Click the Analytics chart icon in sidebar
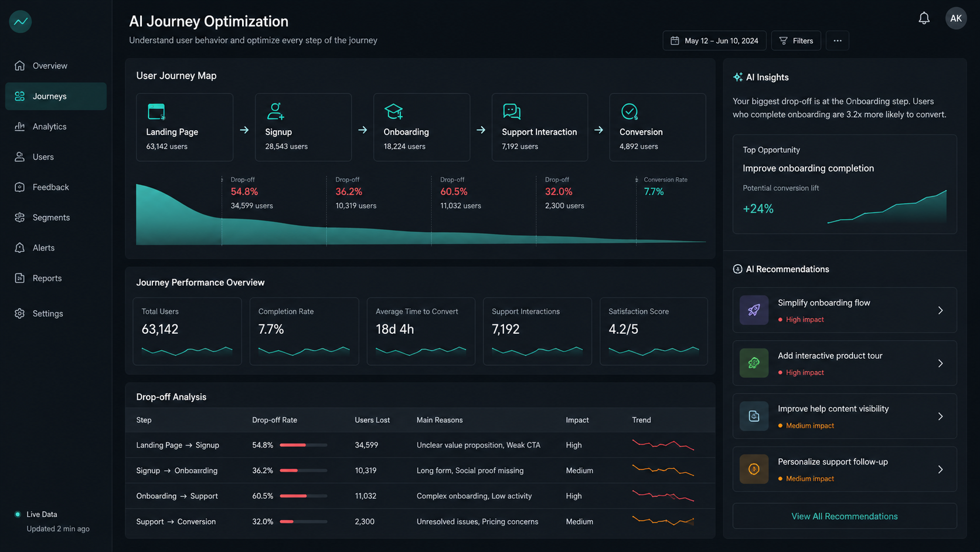Viewport: 980px width, 552px height. 20,126
